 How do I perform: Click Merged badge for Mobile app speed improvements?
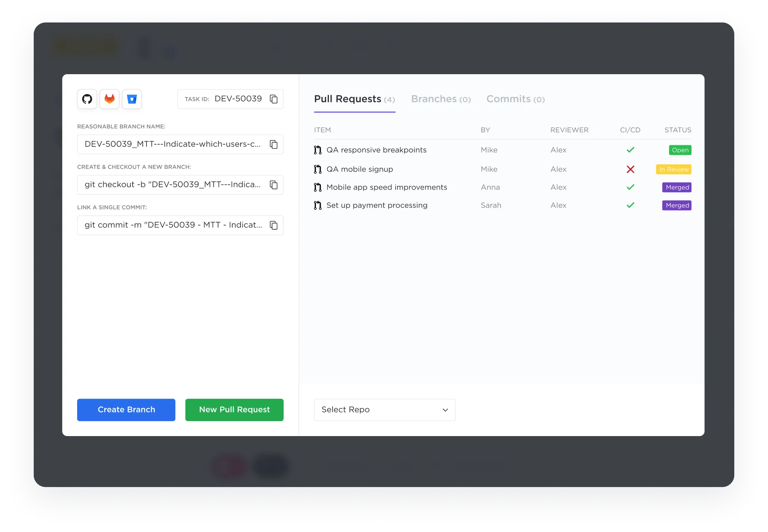(677, 187)
